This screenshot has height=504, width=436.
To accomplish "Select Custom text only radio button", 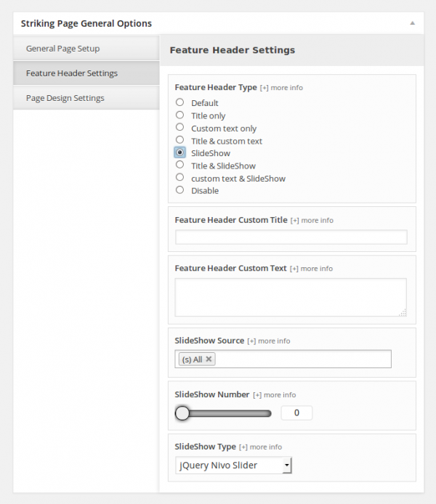I will coord(179,127).
